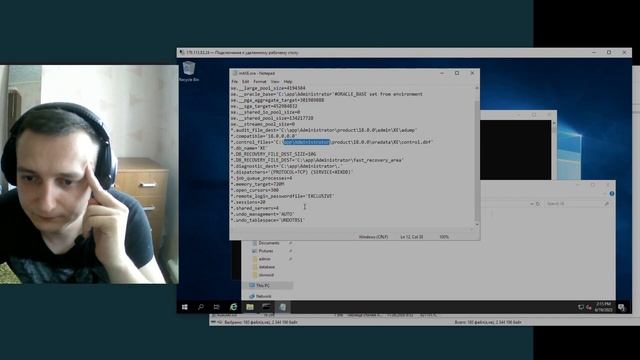This screenshot has width=640, height=360.
Task: Open the Help menu in Notepad
Action: pos(288,82)
